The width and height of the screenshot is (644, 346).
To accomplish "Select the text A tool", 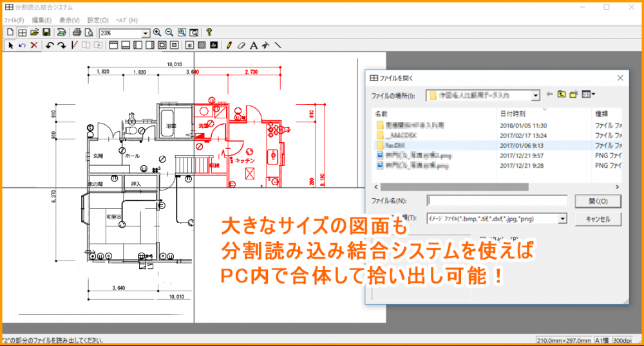I will coord(253,45).
